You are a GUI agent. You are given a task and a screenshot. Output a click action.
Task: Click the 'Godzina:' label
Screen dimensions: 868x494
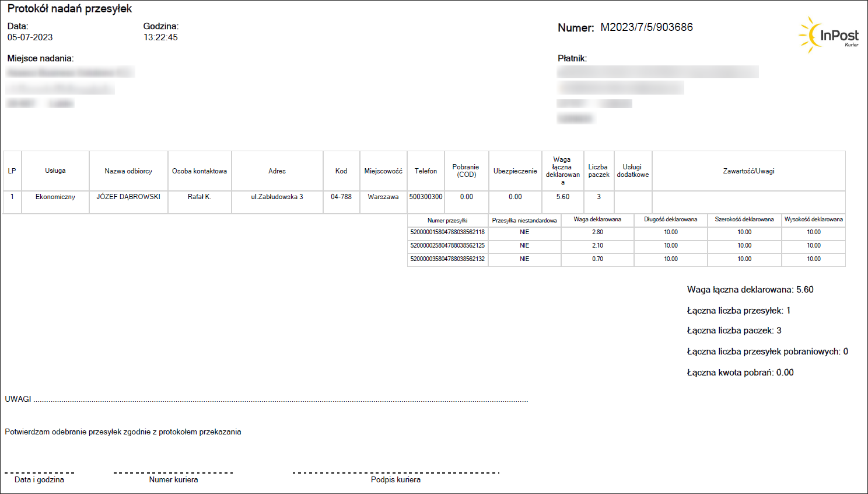coord(161,26)
